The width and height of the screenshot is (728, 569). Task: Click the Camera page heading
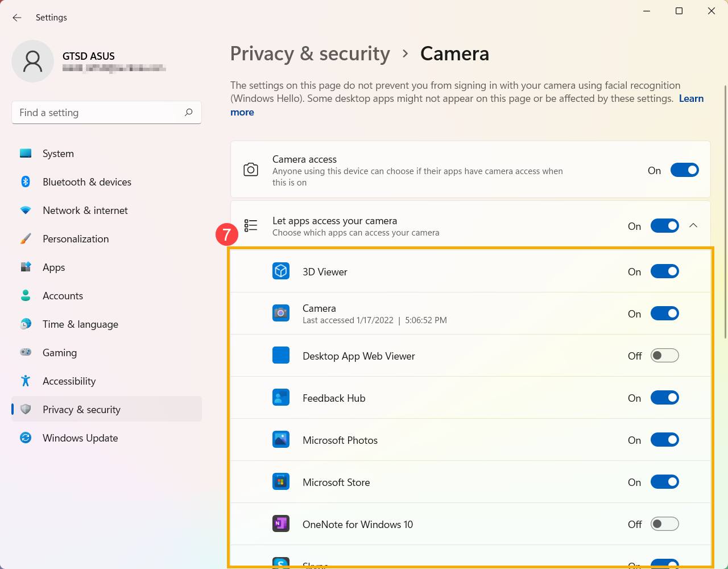coord(454,53)
